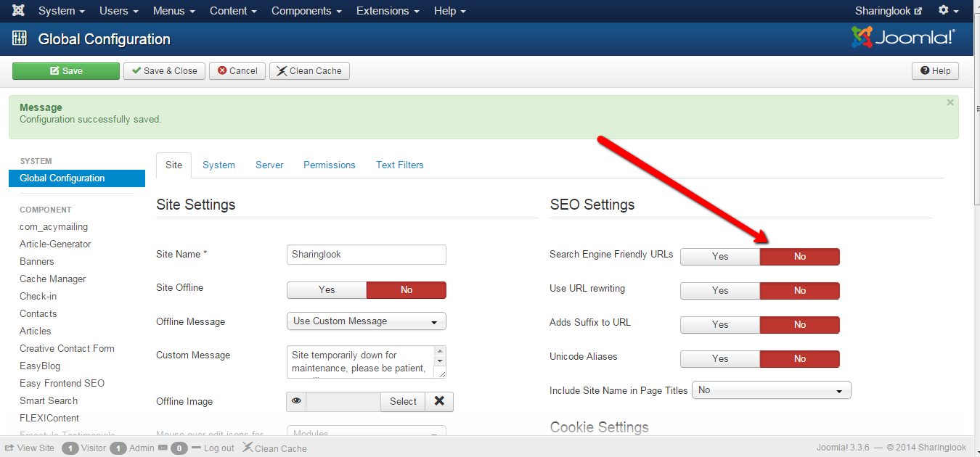Image resolution: width=980 pixels, height=457 pixels.
Task: Set Site Offline to No
Action: pyautogui.click(x=407, y=290)
